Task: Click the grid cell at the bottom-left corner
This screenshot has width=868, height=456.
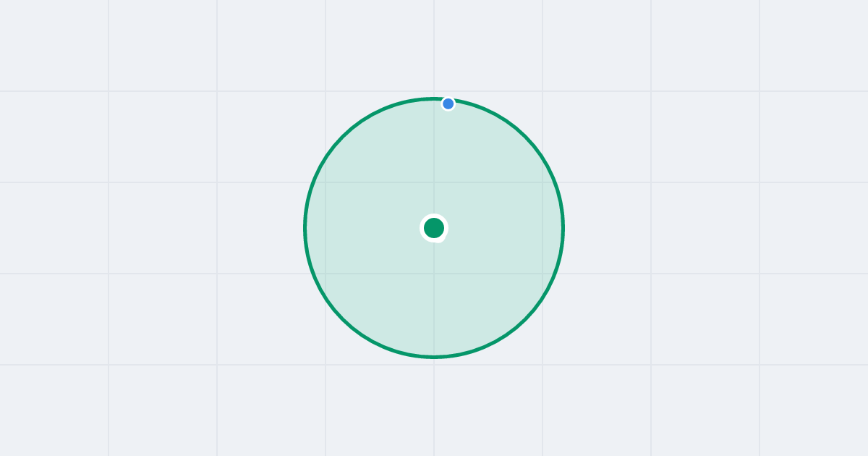Action: pos(54,410)
